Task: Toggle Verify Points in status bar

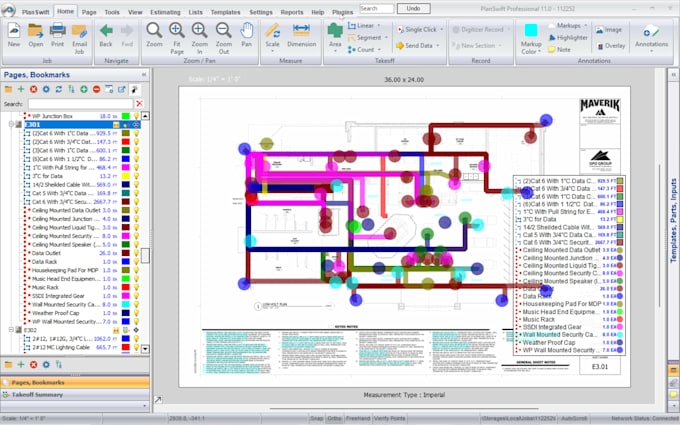Action: pyautogui.click(x=389, y=418)
